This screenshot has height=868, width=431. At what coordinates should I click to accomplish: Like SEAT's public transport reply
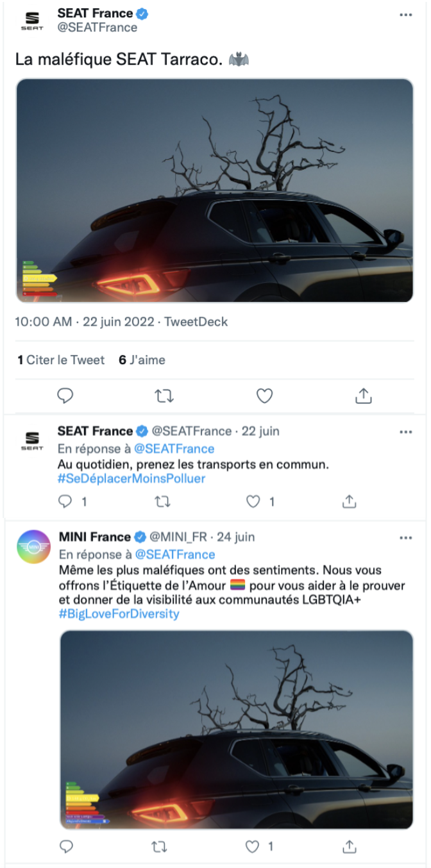[x=254, y=502]
